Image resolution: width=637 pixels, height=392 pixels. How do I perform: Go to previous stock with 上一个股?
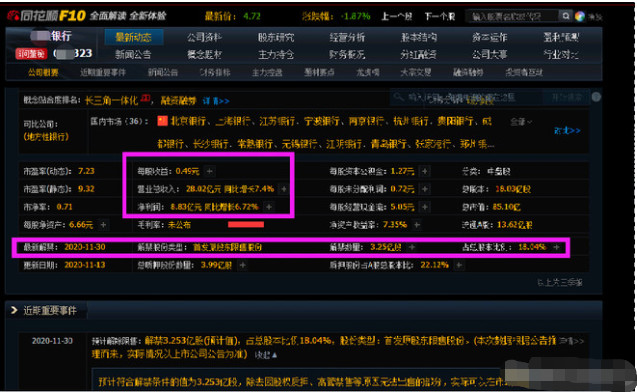point(396,16)
